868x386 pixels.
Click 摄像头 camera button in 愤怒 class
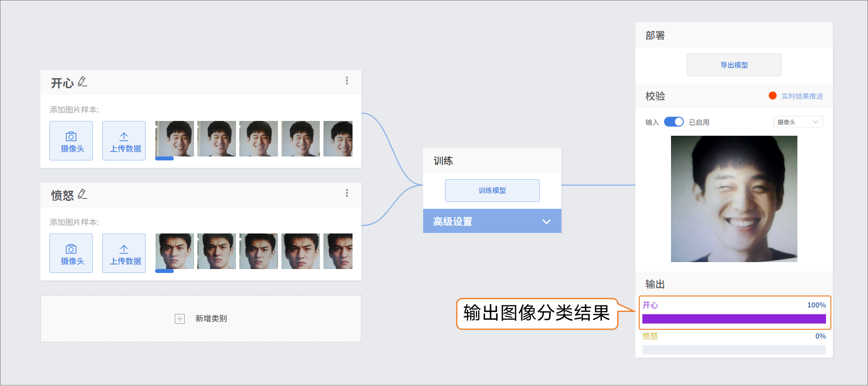click(x=71, y=253)
